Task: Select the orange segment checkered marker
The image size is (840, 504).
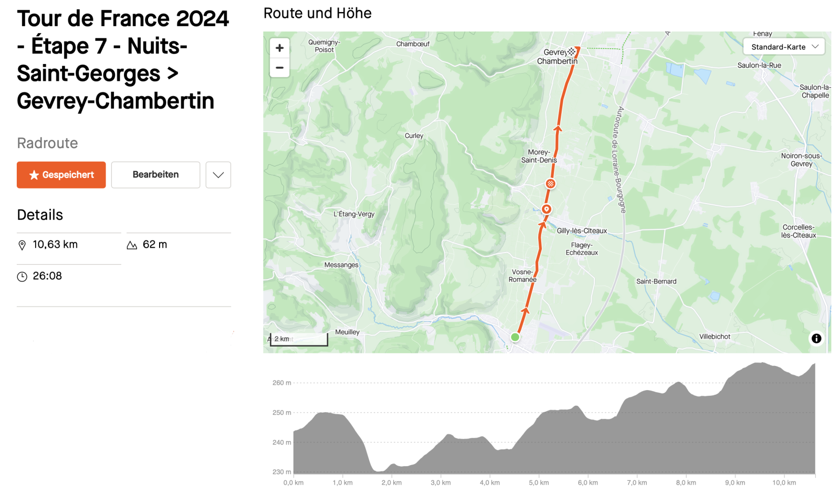Action: coord(550,184)
